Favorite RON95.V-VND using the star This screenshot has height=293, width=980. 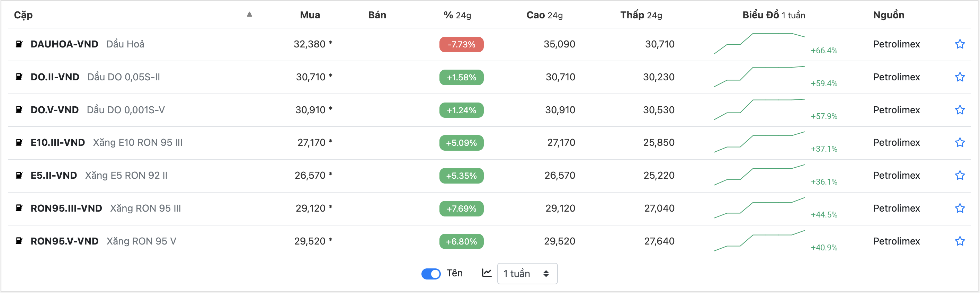click(960, 241)
